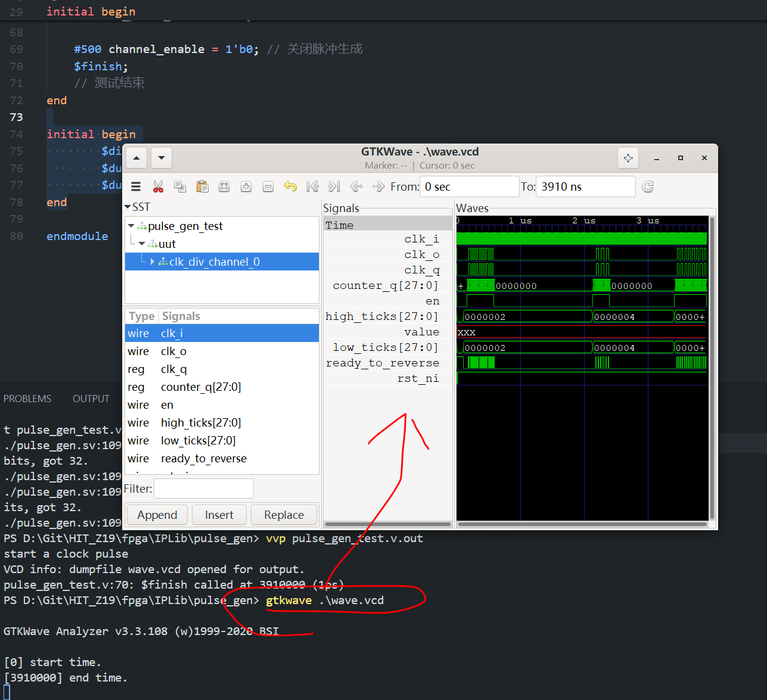The width and height of the screenshot is (767, 700).
Task: Click 'endmodule' in code editor
Action: [77, 236]
